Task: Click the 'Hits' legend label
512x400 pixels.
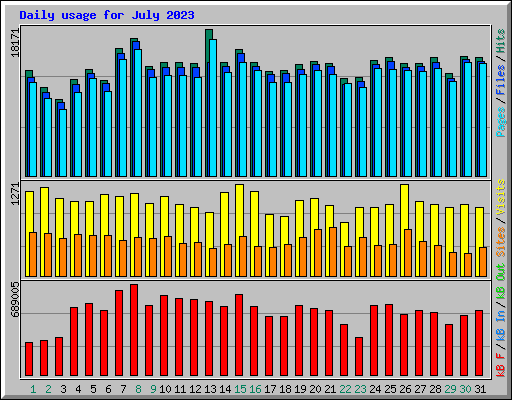Action: coord(501,41)
